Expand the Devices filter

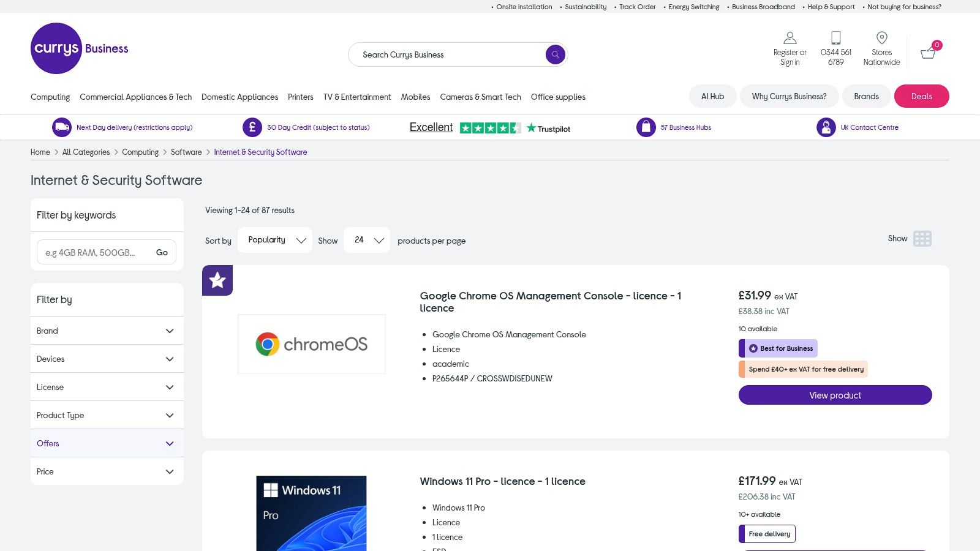tap(107, 359)
